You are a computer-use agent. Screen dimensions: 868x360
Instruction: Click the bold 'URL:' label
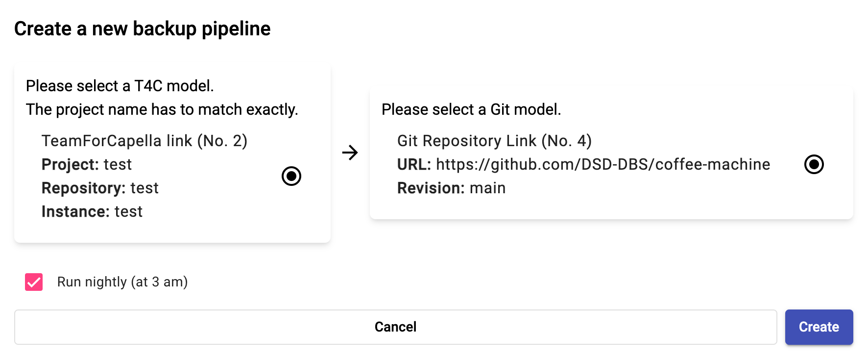click(x=414, y=164)
